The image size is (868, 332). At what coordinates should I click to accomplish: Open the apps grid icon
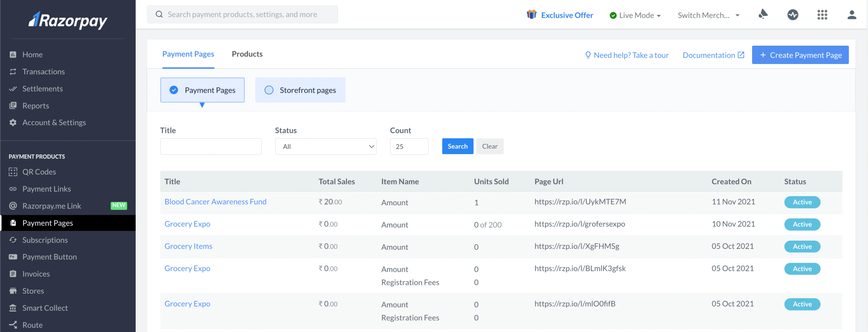(822, 15)
